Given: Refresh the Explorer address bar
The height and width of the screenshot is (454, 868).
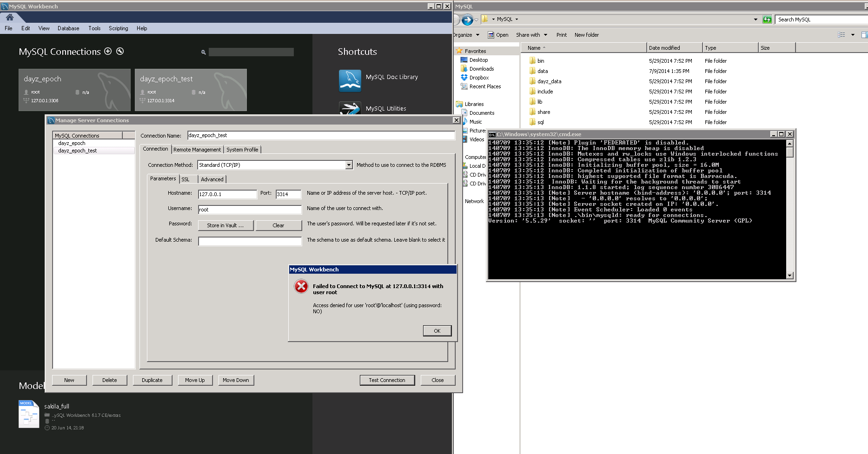Looking at the screenshot, I should (767, 20).
